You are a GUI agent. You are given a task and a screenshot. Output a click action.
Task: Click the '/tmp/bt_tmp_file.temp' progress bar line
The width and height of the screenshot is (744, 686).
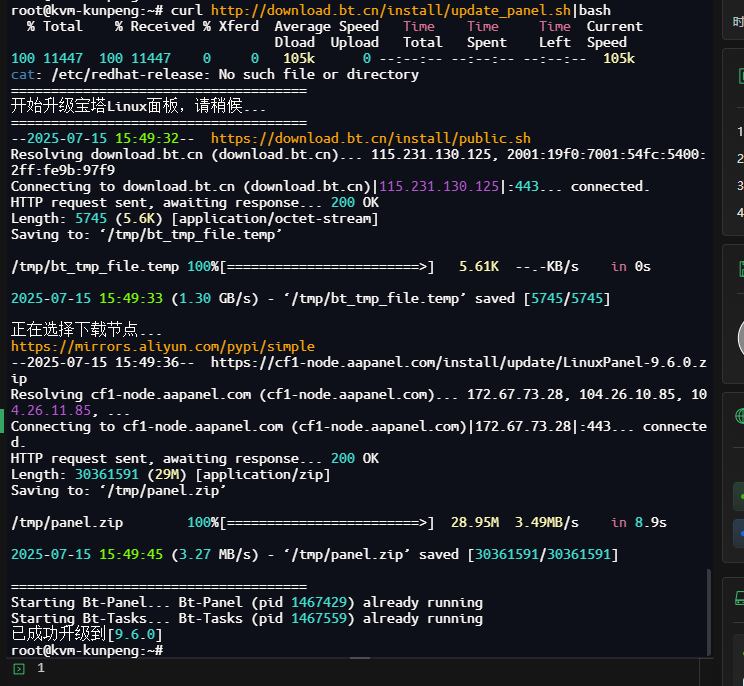coord(330,267)
